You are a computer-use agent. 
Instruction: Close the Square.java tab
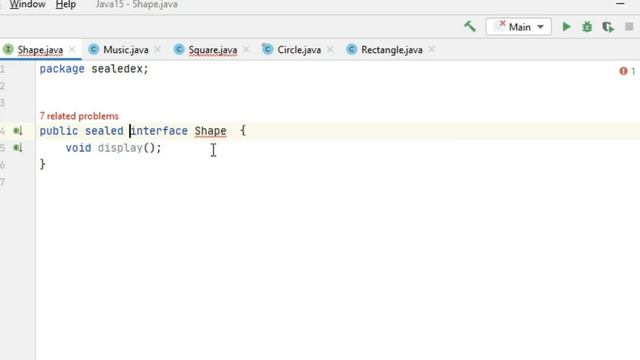(246, 50)
